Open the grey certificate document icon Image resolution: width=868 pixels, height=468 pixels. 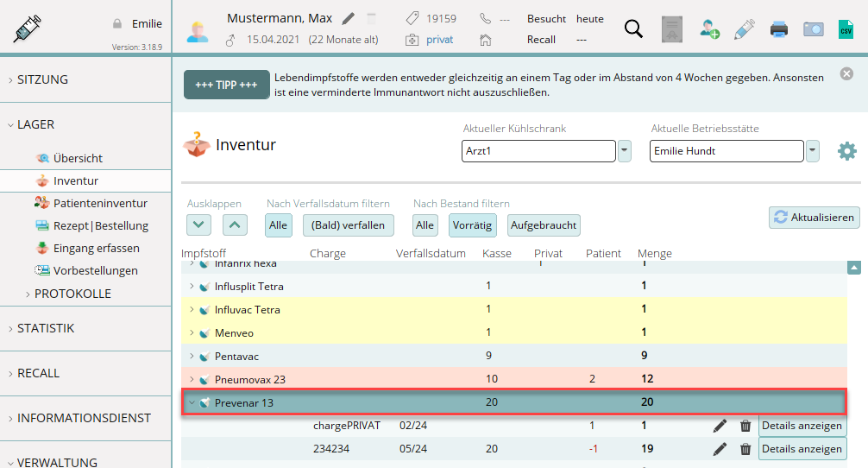click(672, 29)
